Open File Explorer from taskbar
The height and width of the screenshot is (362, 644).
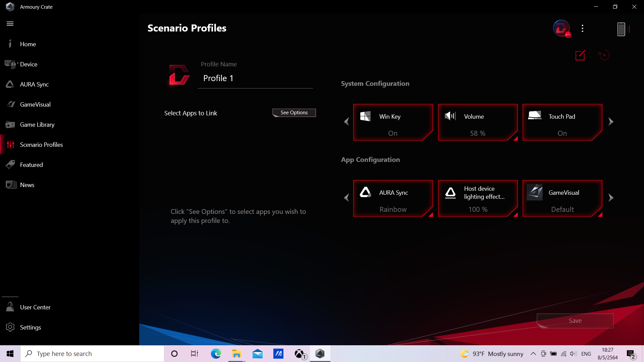236,354
